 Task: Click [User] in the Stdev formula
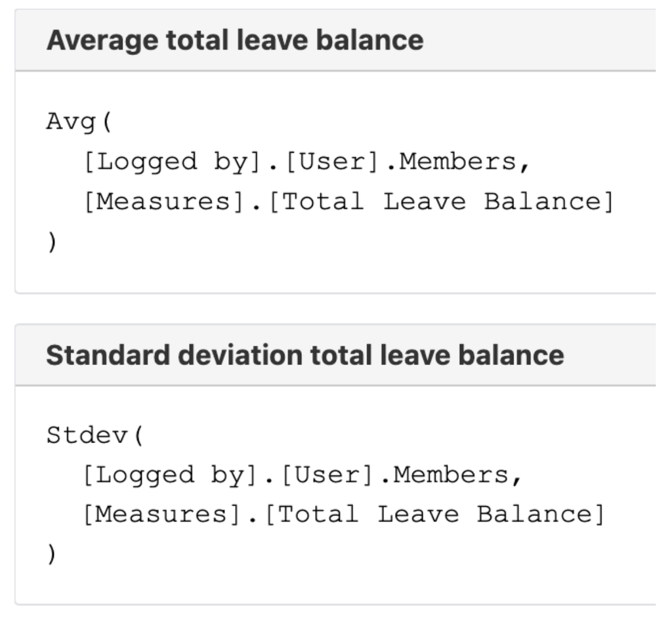327,475
